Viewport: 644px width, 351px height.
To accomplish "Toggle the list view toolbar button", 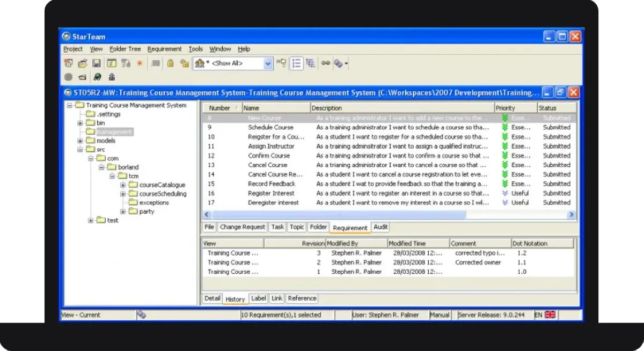I will click(296, 63).
